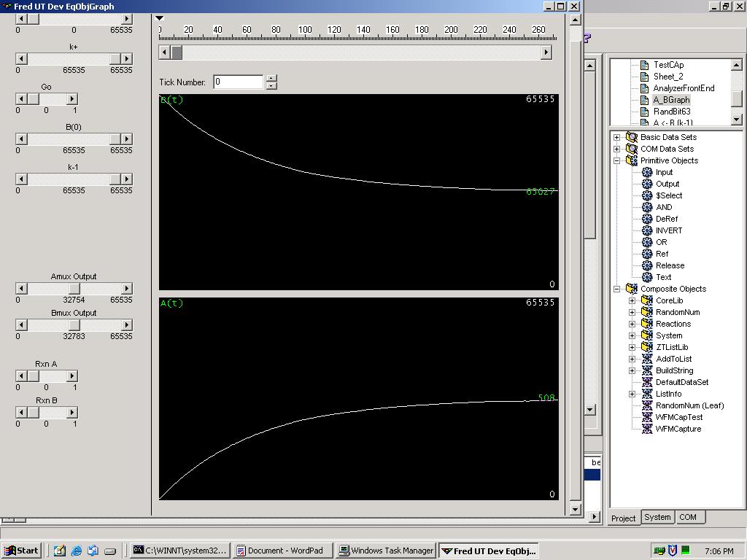
Task: Click right arrow of Bmux Output slider
Action: coord(127,324)
